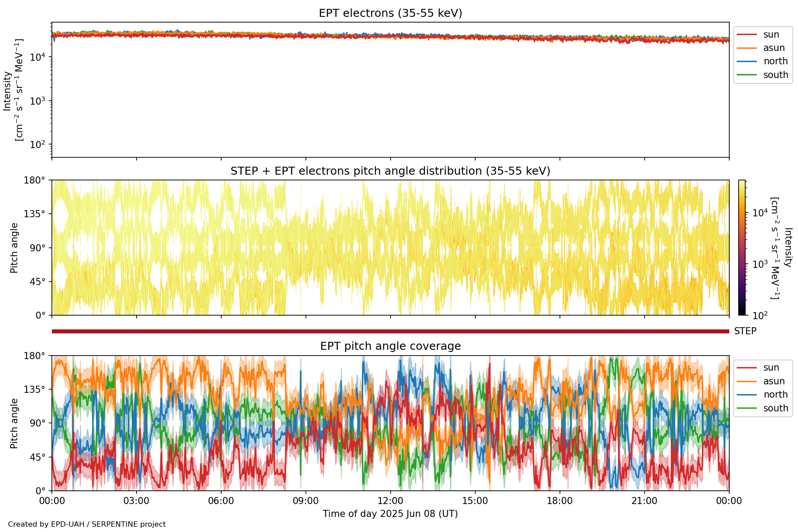The height and width of the screenshot is (532, 798).
Task: Click the 12:00 tick label on time axis
Action: point(390,501)
